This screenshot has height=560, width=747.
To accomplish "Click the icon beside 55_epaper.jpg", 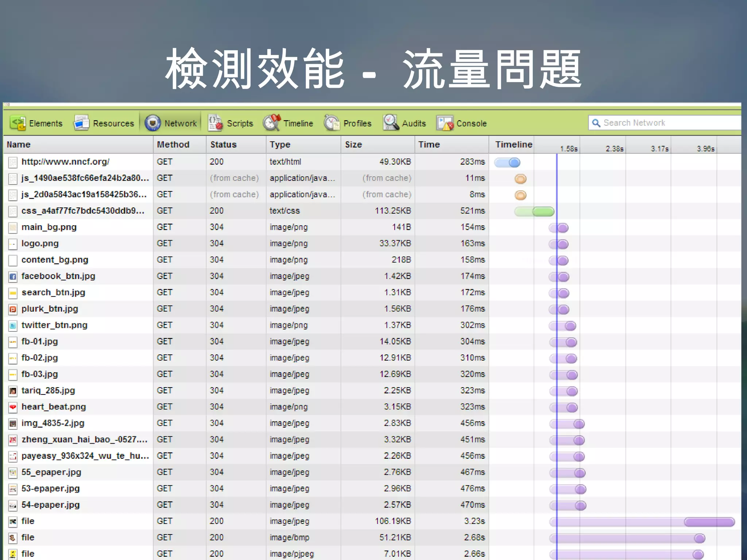I will (13, 473).
